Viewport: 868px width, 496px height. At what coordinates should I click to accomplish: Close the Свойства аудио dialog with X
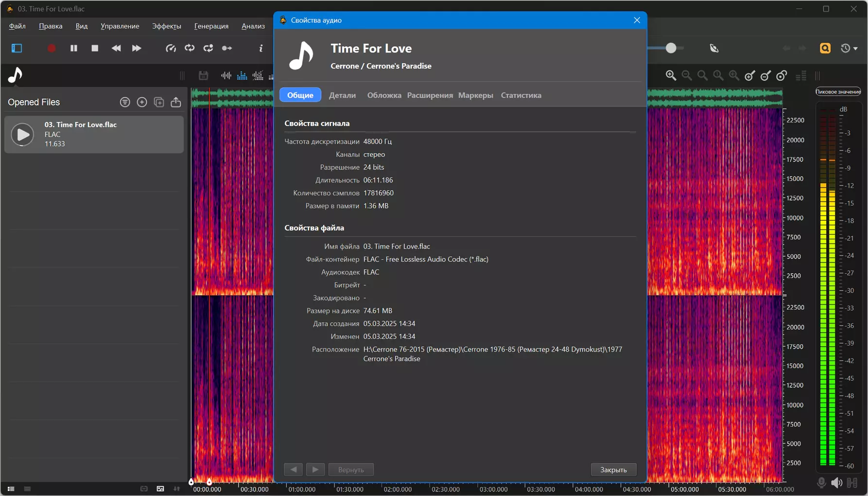(x=637, y=20)
